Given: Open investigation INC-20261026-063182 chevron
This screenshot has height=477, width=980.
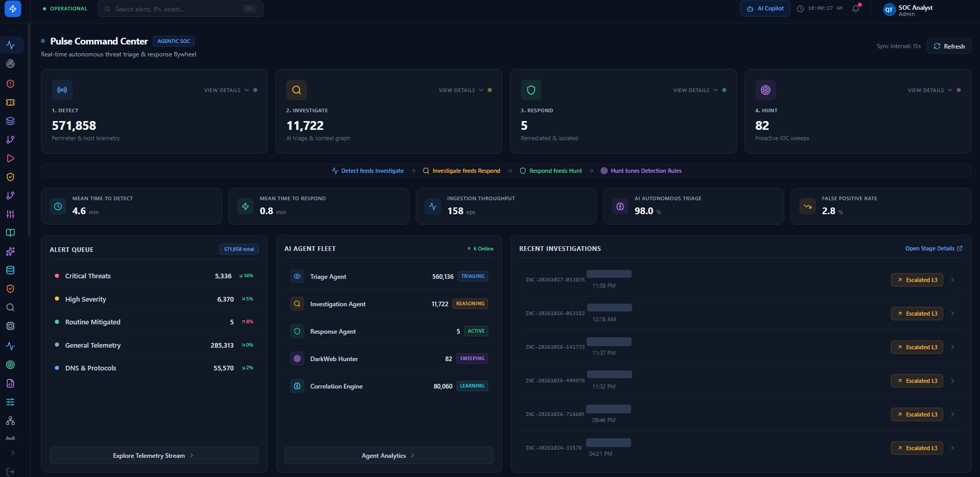Looking at the screenshot, I should coord(953,314).
